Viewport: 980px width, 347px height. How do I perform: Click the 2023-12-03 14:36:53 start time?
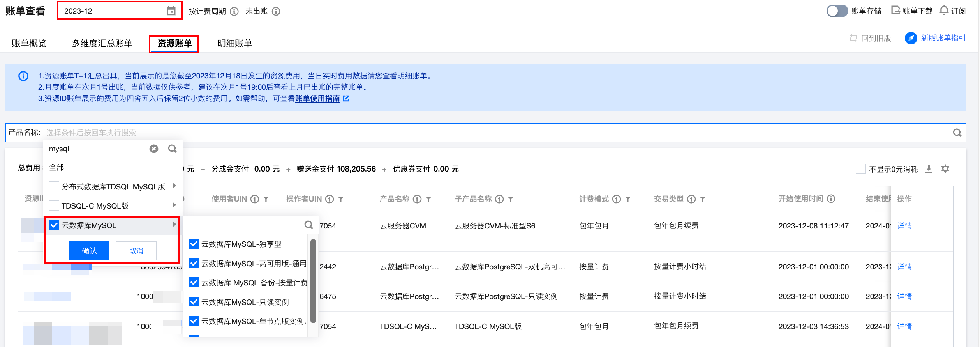[x=813, y=326]
